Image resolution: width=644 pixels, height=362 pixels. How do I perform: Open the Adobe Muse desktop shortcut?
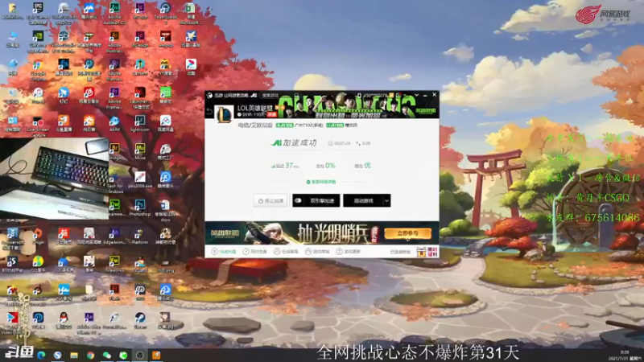coord(139,151)
